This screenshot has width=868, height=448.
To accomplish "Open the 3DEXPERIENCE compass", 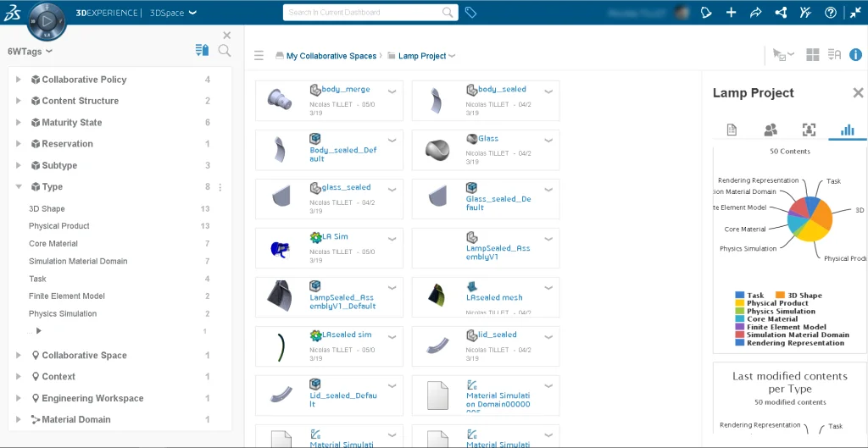I will (x=47, y=19).
